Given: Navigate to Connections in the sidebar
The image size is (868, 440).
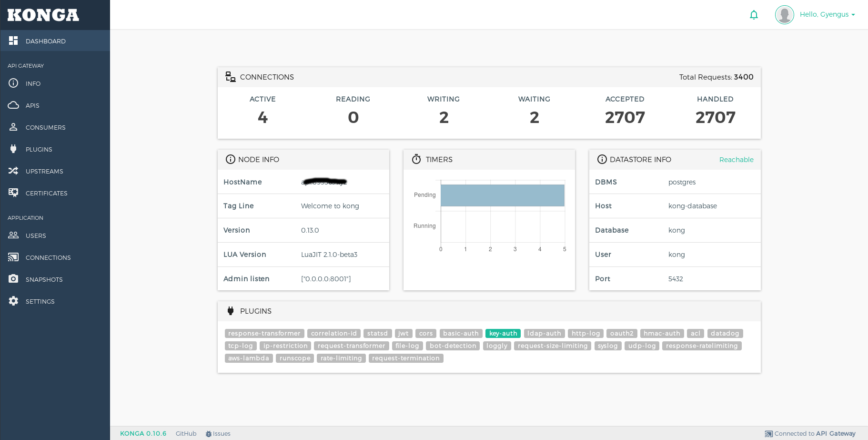Looking at the screenshot, I should (x=48, y=257).
